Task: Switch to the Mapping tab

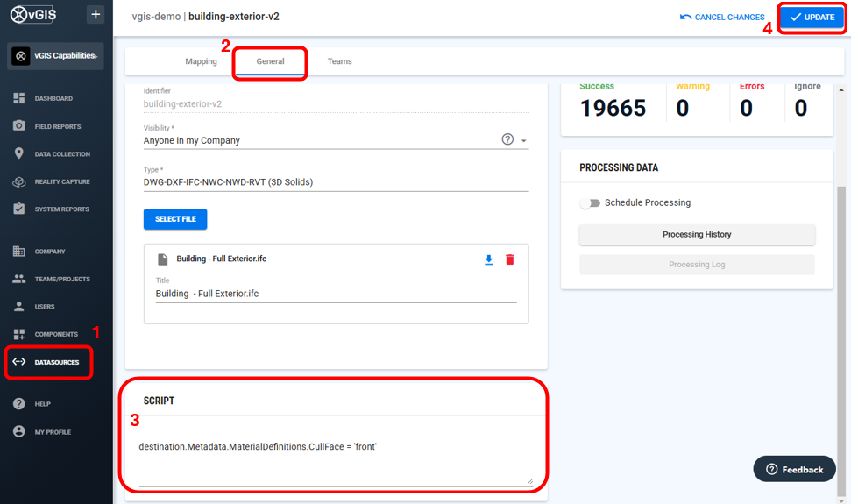Action: pyautogui.click(x=201, y=61)
